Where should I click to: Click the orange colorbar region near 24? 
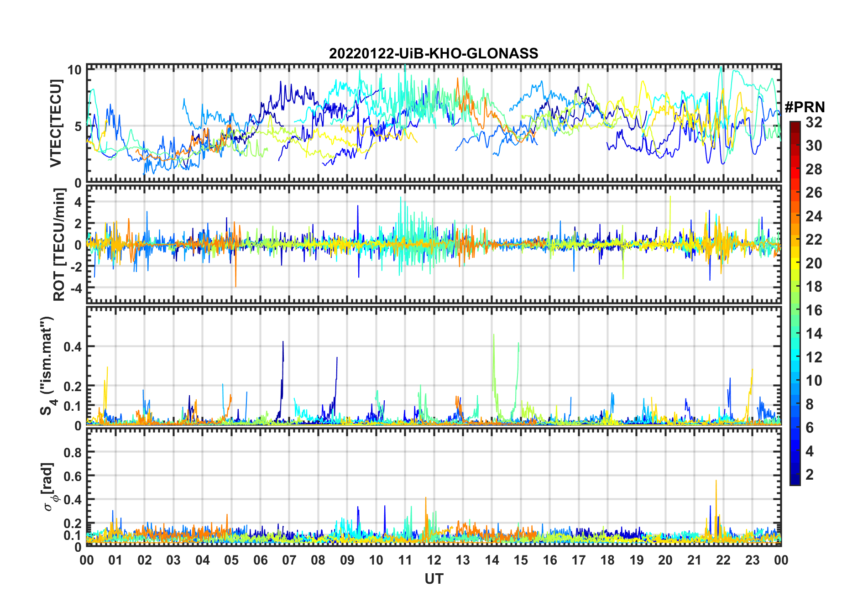point(795,216)
